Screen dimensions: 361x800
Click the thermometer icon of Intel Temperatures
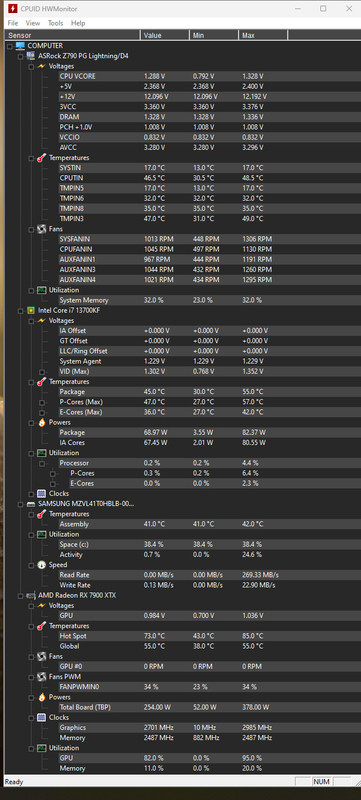(x=41, y=382)
